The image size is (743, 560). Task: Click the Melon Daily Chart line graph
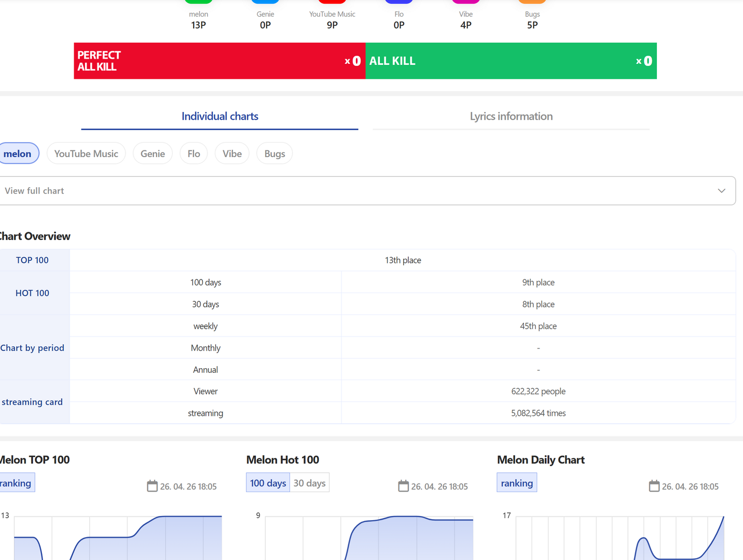coord(620,538)
